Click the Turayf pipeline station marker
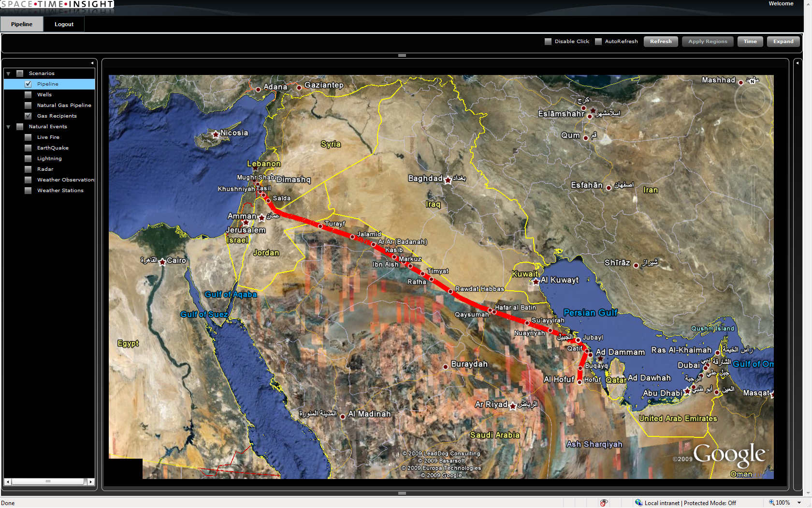812x508 pixels. click(320, 226)
